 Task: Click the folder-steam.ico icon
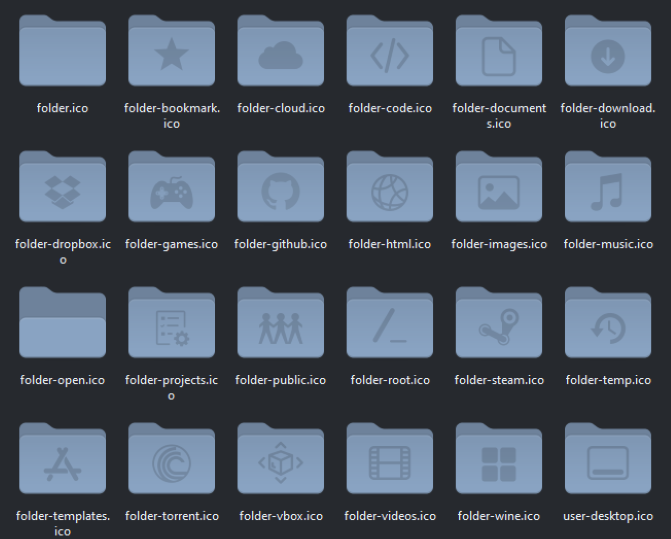498,326
